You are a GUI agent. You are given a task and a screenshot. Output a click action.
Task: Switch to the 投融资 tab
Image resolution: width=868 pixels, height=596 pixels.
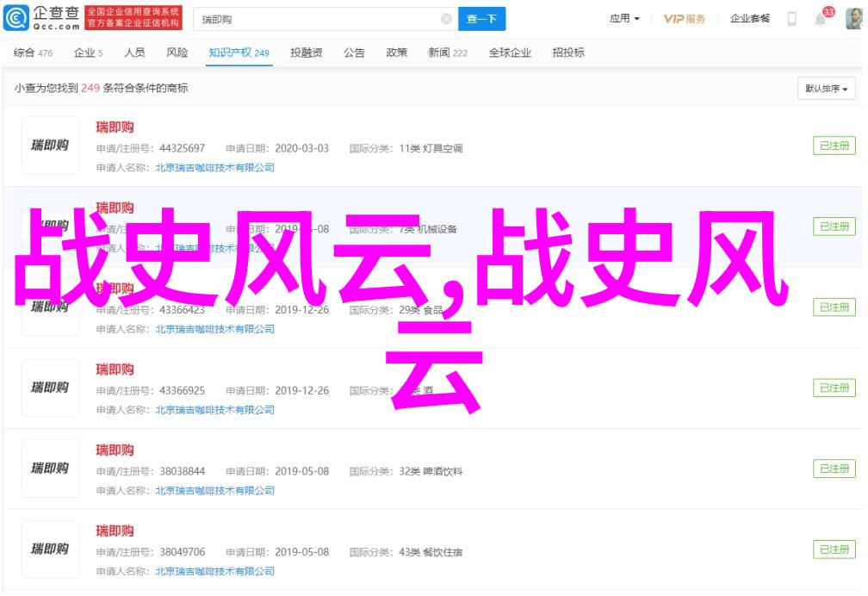tap(307, 53)
